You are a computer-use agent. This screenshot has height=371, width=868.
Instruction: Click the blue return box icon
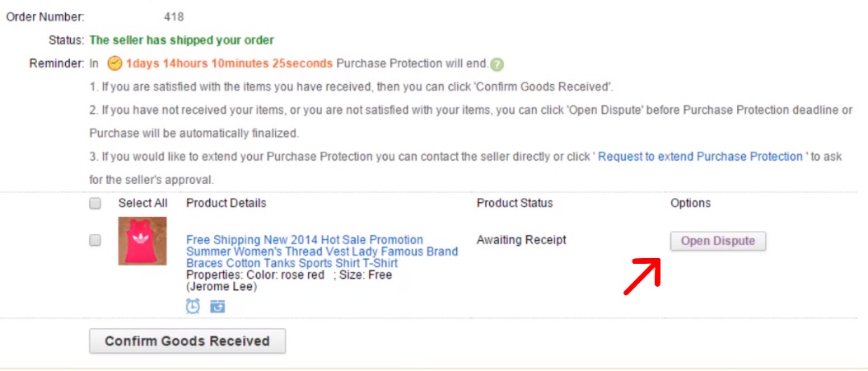[x=217, y=306]
